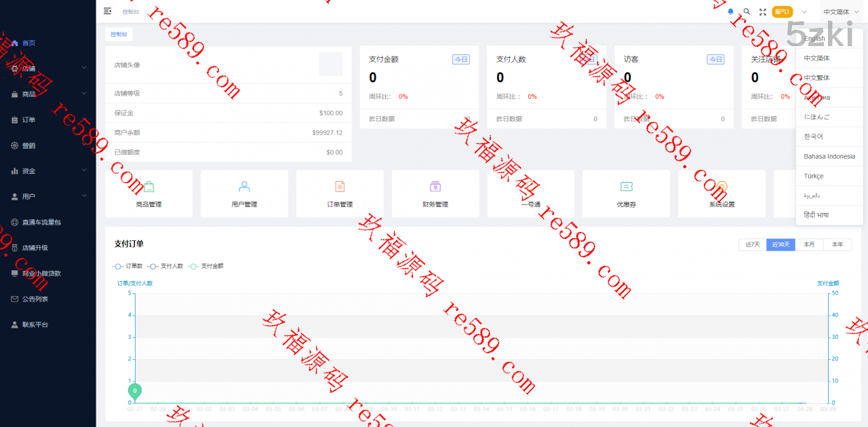Click the green 0 chart marker
Screen dimensions: 868x427
tap(135, 392)
